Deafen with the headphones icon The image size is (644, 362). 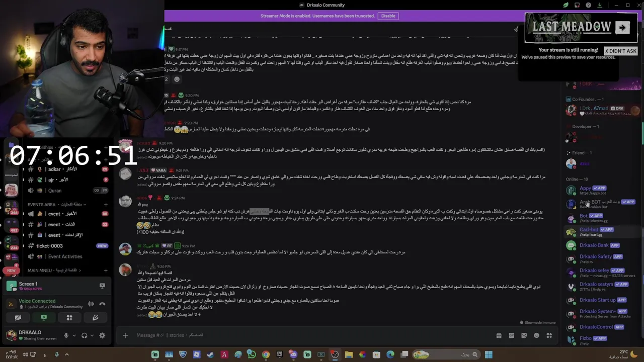click(84, 335)
